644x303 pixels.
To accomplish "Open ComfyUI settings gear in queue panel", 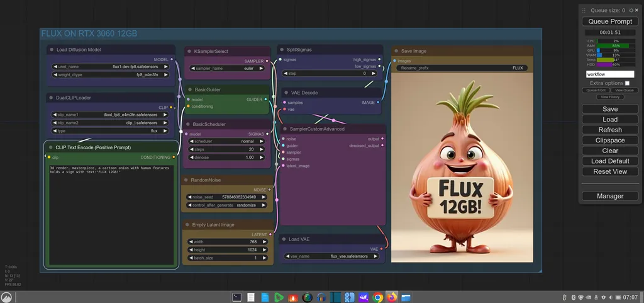I will [x=631, y=10].
